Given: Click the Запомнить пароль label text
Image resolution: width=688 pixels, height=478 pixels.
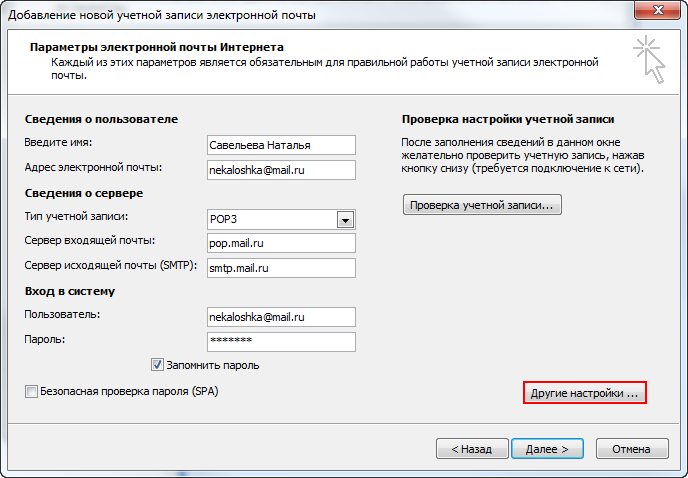Looking at the screenshot, I should (213, 365).
